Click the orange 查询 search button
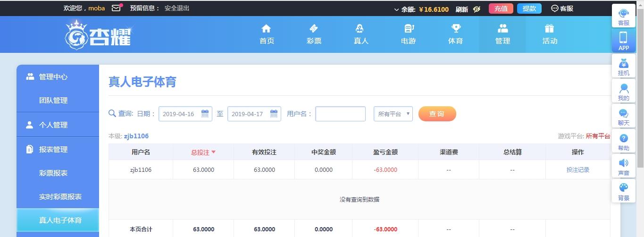Viewport: 644px width, 237px height. click(x=437, y=114)
